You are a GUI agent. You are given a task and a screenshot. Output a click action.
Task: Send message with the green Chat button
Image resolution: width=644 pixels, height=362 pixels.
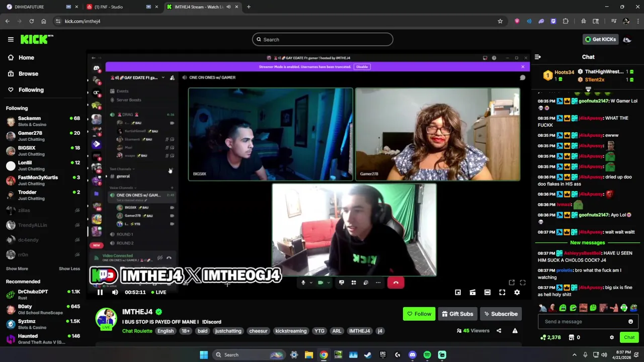[629, 337]
